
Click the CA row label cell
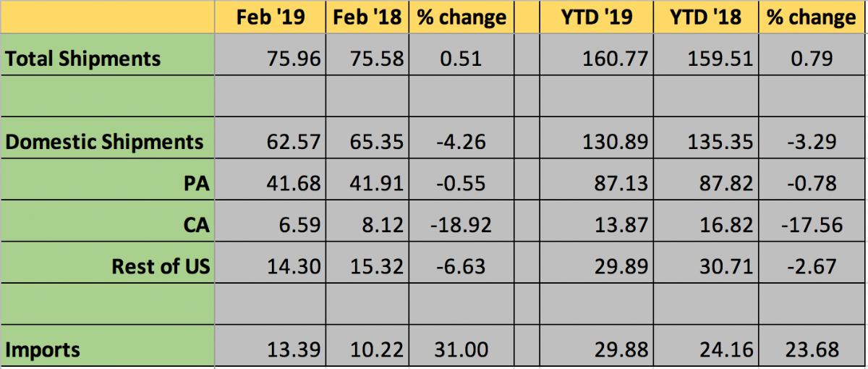tap(197, 225)
